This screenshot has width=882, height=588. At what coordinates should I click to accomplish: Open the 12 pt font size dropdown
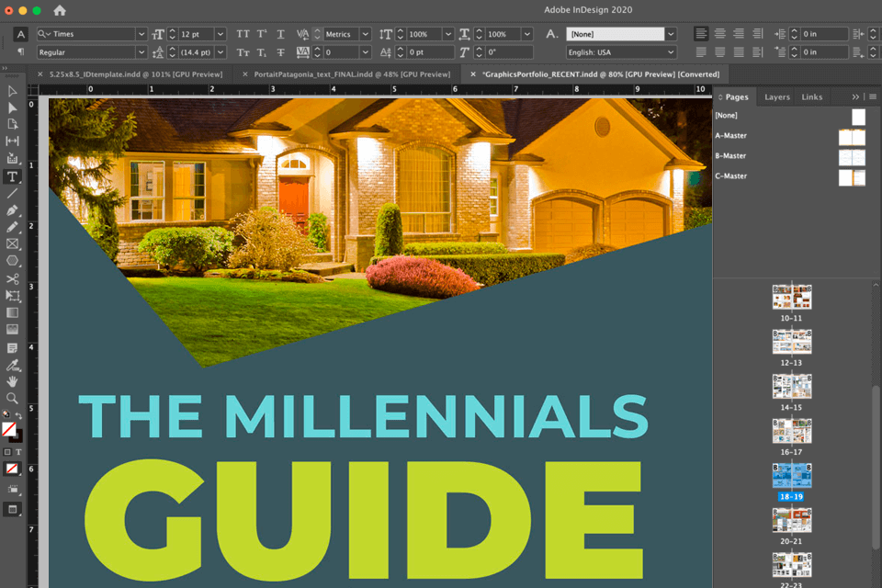[220, 34]
